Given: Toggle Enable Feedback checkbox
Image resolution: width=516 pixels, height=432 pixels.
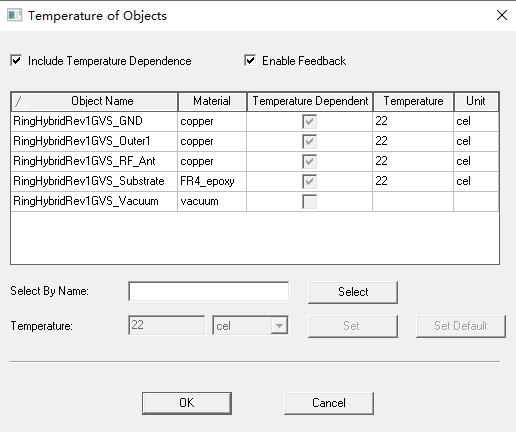Looking at the screenshot, I should (250, 61).
